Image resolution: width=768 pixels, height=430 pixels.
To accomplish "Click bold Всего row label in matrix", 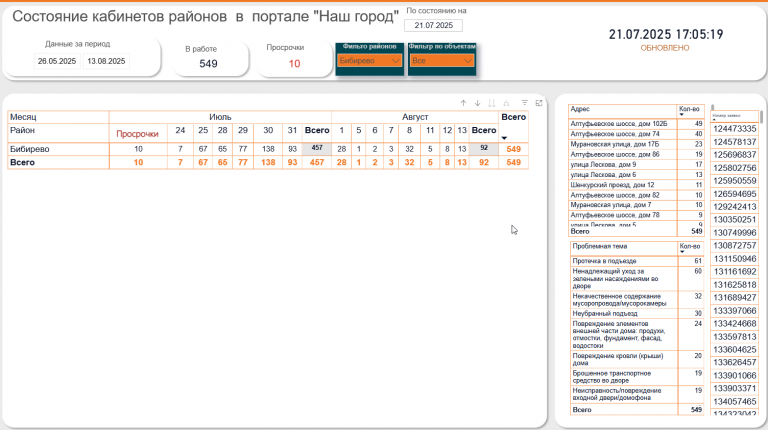I will pos(22,162).
